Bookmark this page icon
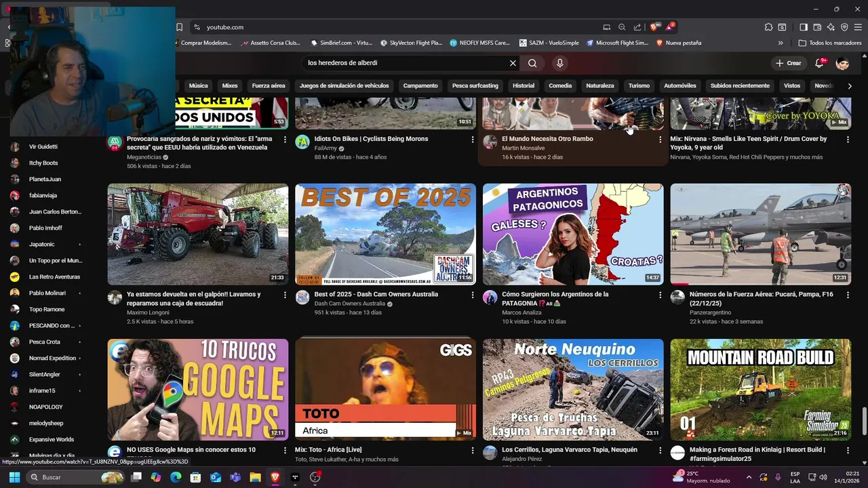868x488 pixels. 179,27
